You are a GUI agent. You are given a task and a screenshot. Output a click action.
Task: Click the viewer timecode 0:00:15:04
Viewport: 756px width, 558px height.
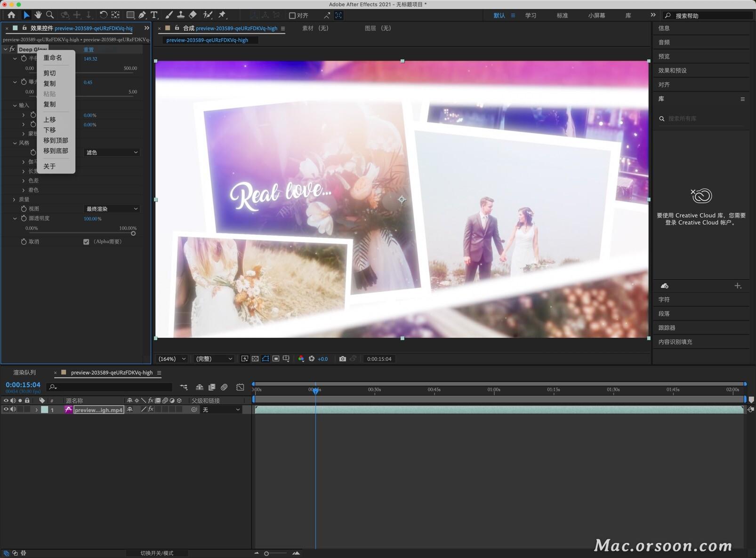click(x=379, y=359)
